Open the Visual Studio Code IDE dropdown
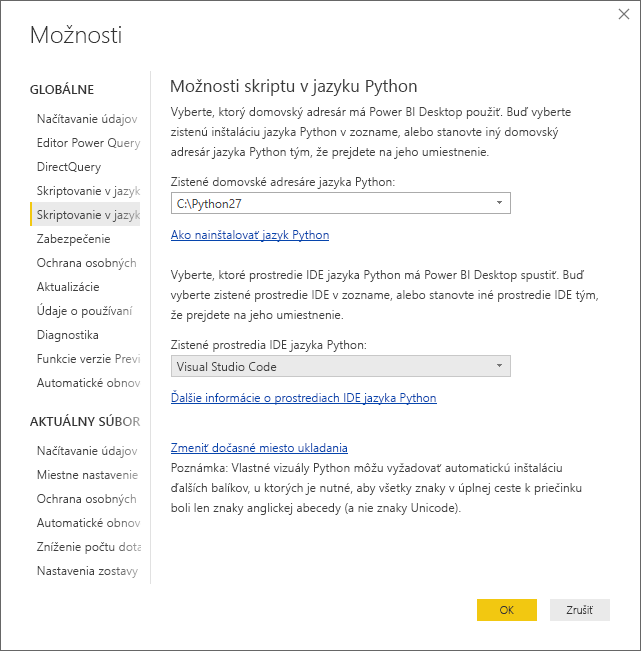The height and width of the screenshot is (651, 641). point(340,366)
